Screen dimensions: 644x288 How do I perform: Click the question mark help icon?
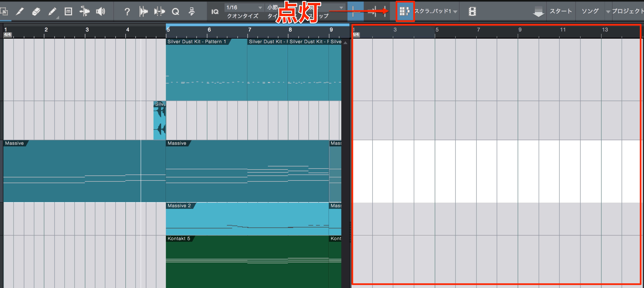click(x=127, y=11)
